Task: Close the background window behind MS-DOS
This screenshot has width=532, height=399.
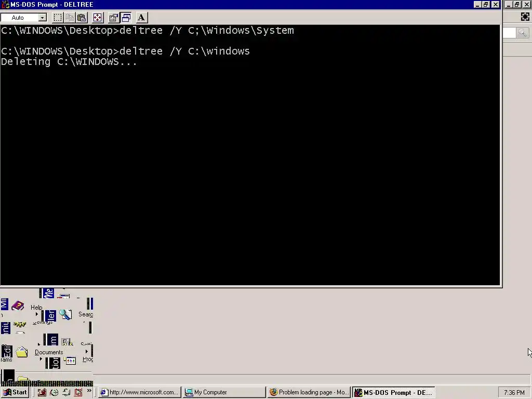Action: (x=526, y=4)
